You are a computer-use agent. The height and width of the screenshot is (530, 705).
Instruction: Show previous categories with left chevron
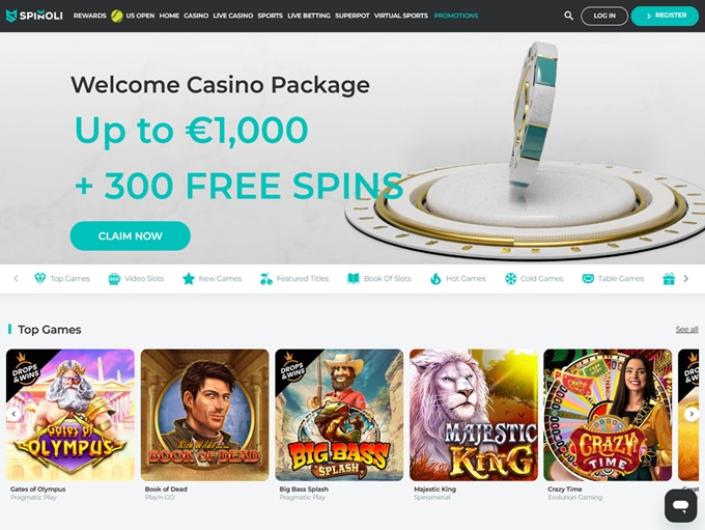pos(16,279)
